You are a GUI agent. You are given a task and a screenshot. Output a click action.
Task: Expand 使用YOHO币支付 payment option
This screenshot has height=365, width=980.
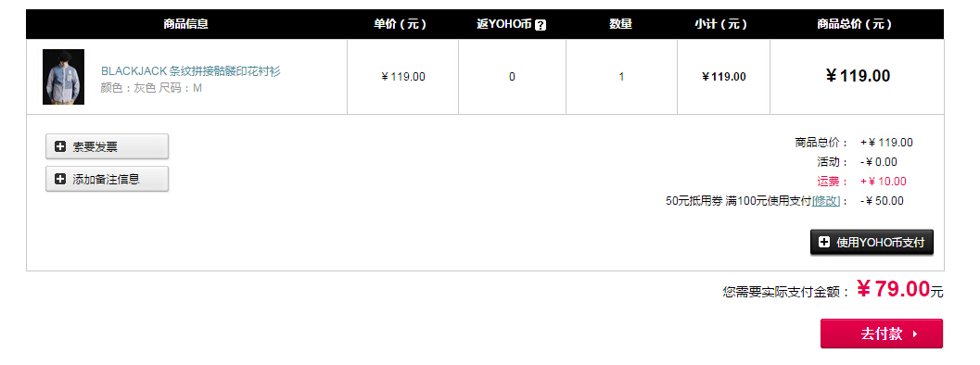coord(872,242)
